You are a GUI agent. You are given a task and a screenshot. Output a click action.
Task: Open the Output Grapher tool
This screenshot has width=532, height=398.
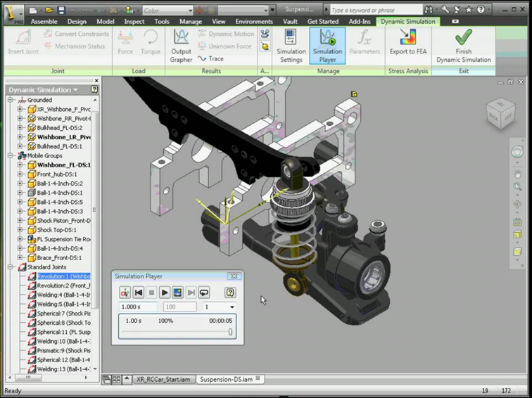(x=181, y=45)
